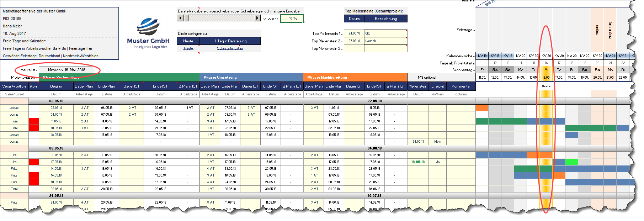Select 'Urs' in the row beginning 08.05.18
This screenshot has height=221, width=644.
(x=14, y=155)
